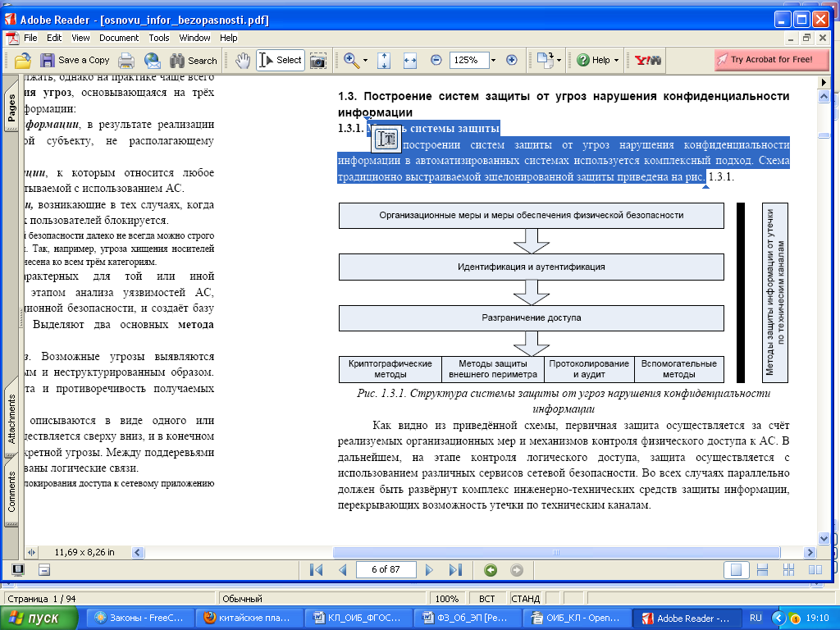Fit page to width icon
The height and width of the screenshot is (630, 840).
click(410, 61)
